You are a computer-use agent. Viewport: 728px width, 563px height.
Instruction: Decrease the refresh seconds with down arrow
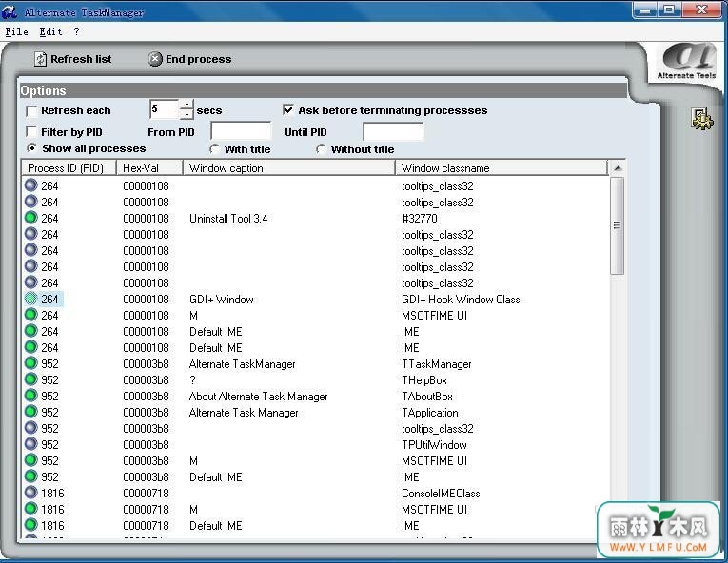[187, 114]
